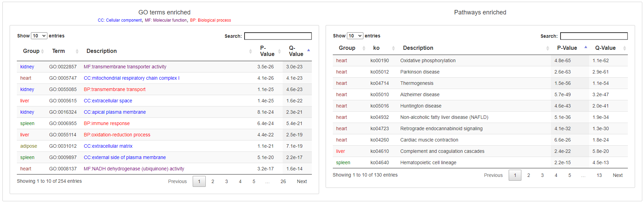Screen dimensions: 644x203
Task: Click Next in GO terms pagination
Action: click(302, 181)
